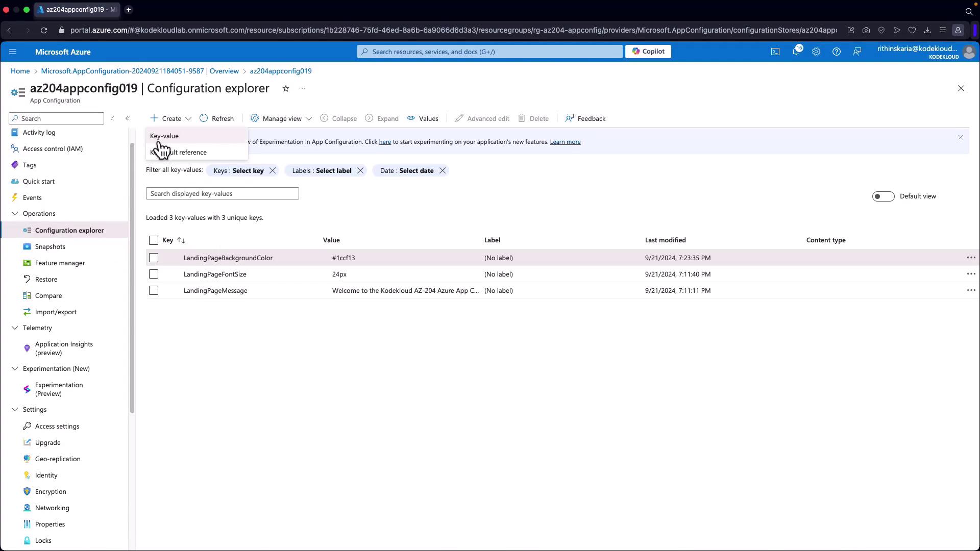The image size is (980, 551).
Task: Open Cloud Shell from the header
Action: pos(775,52)
